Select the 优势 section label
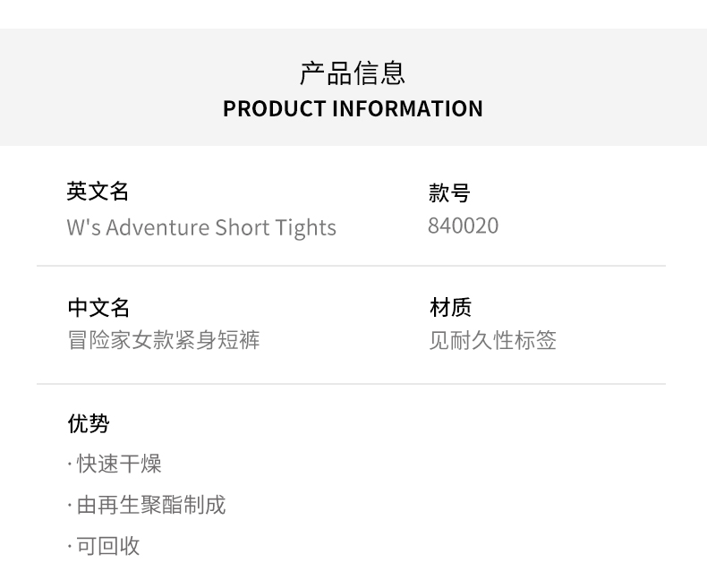This screenshot has height=588, width=707. tap(89, 423)
